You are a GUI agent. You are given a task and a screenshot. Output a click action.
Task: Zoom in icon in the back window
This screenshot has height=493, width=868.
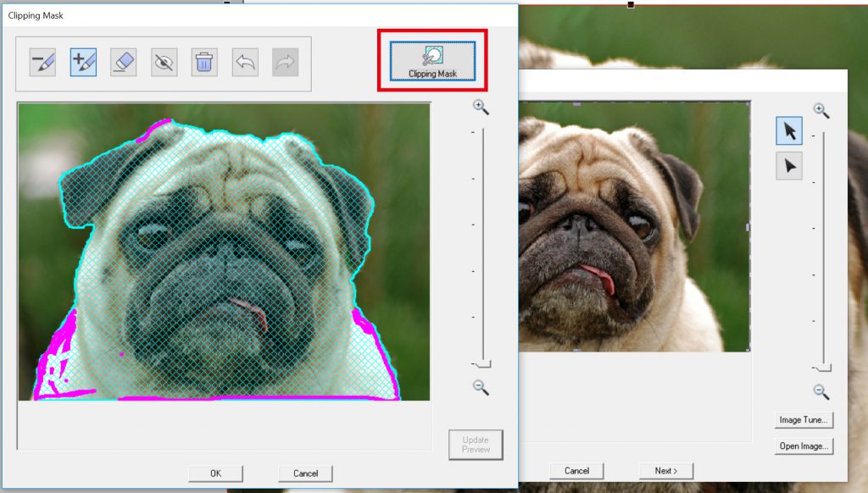(821, 111)
